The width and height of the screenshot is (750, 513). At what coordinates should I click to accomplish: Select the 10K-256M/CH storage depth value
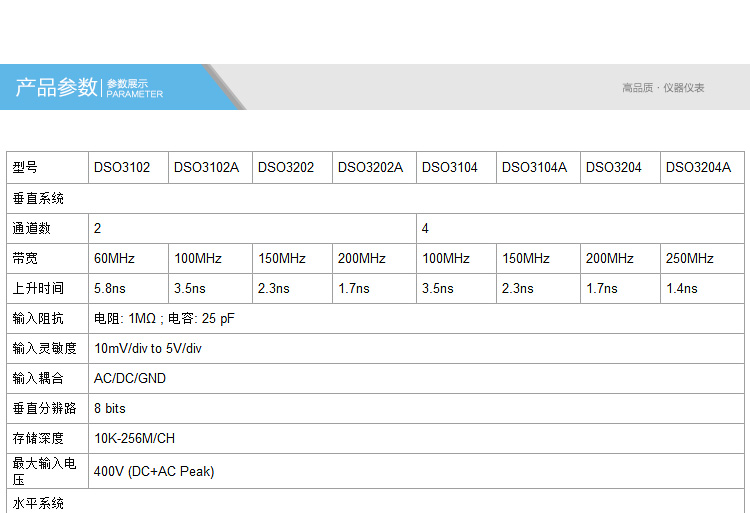tap(135, 439)
